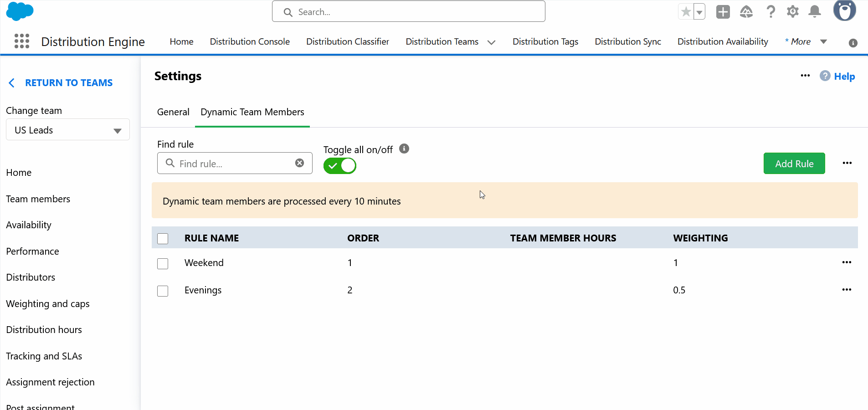Open Availability in the sidebar

click(29, 225)
